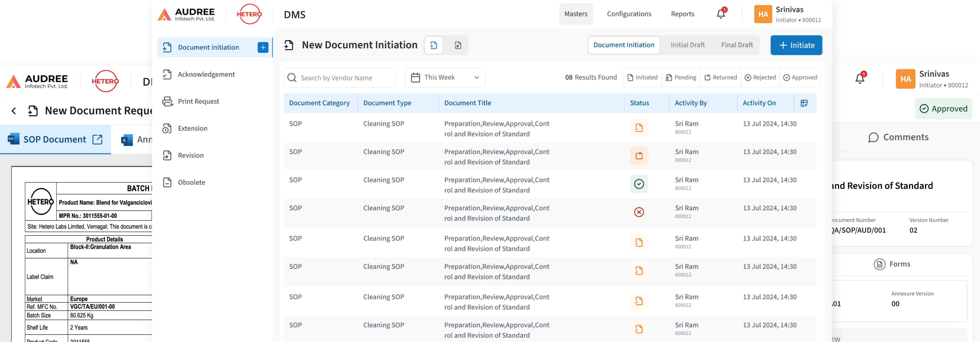Viewport: 980px width, 342px height.
Task: Select the second document view toggle icon
Action: 458,45
